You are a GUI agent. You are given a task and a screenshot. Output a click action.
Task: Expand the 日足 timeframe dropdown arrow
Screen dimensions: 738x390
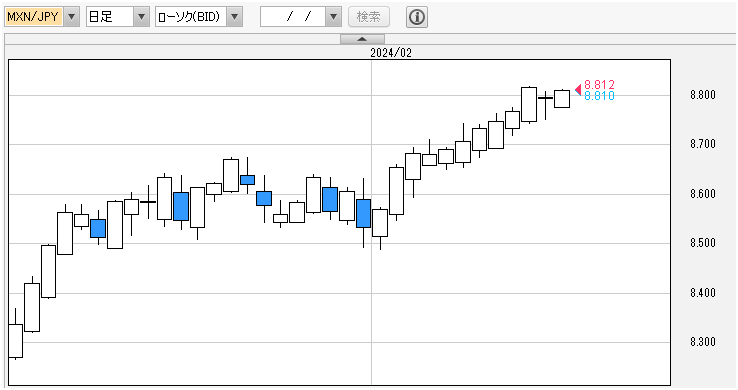coord(141,17)
